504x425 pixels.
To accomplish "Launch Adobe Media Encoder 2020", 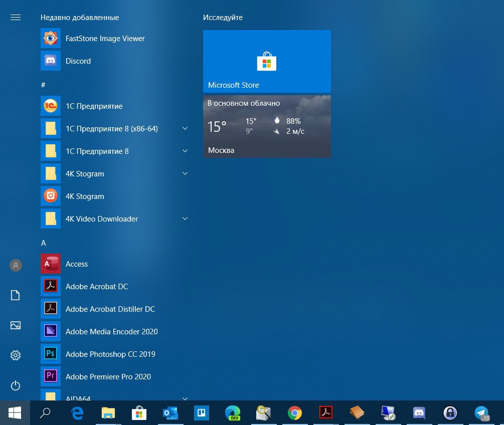I will pos(114,331).
